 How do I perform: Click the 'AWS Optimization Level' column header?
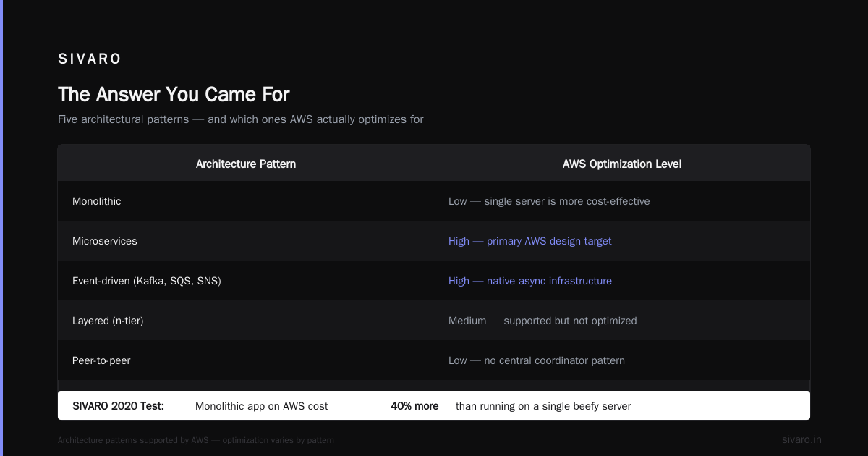pos(622,164)
